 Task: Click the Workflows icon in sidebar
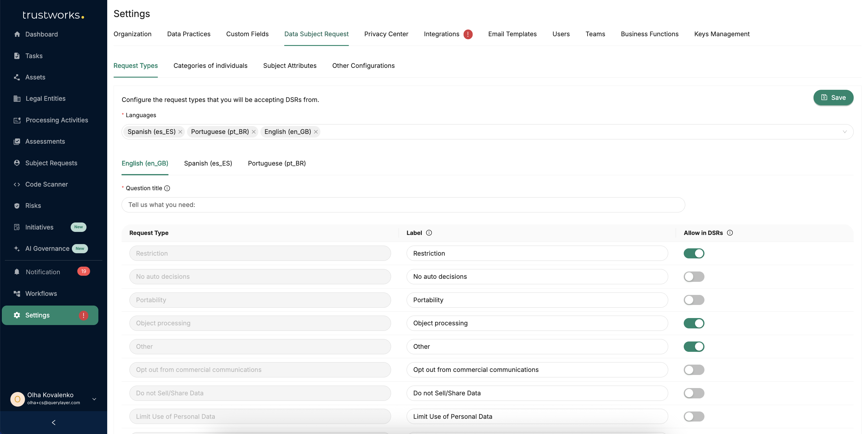[17, 294]
